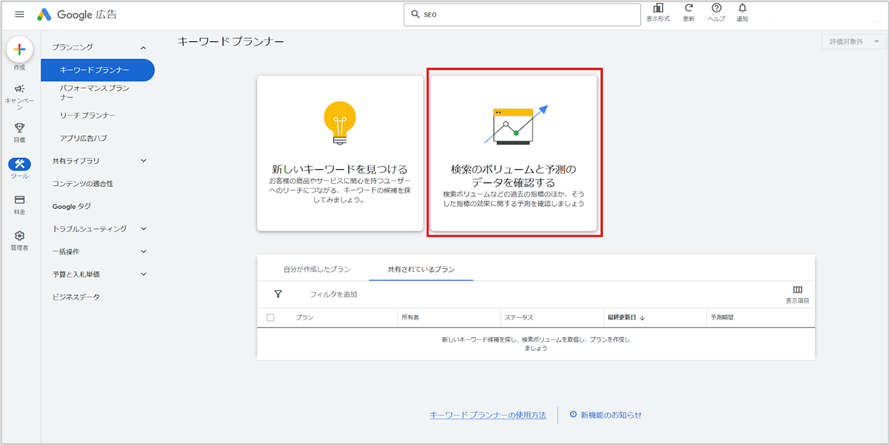Open 新しいキーワードを見つける card
The image size is (890, 445).
[340, 153]
